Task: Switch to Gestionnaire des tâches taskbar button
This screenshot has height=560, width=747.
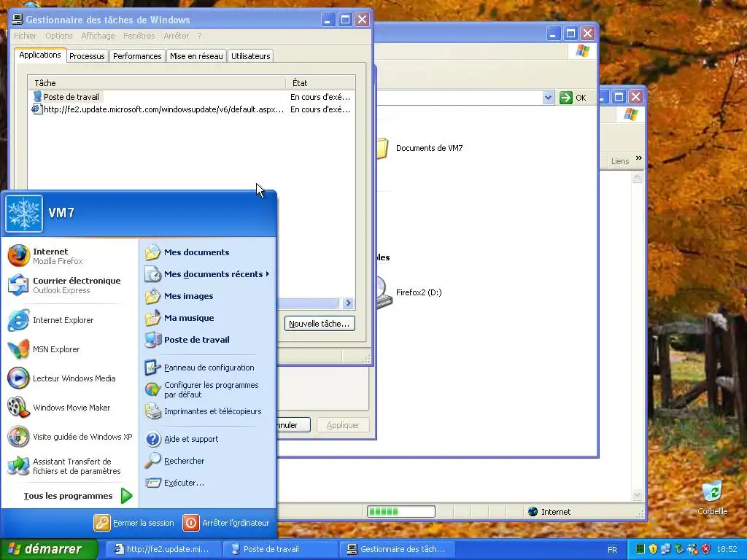Action: (x=398, y=549)
